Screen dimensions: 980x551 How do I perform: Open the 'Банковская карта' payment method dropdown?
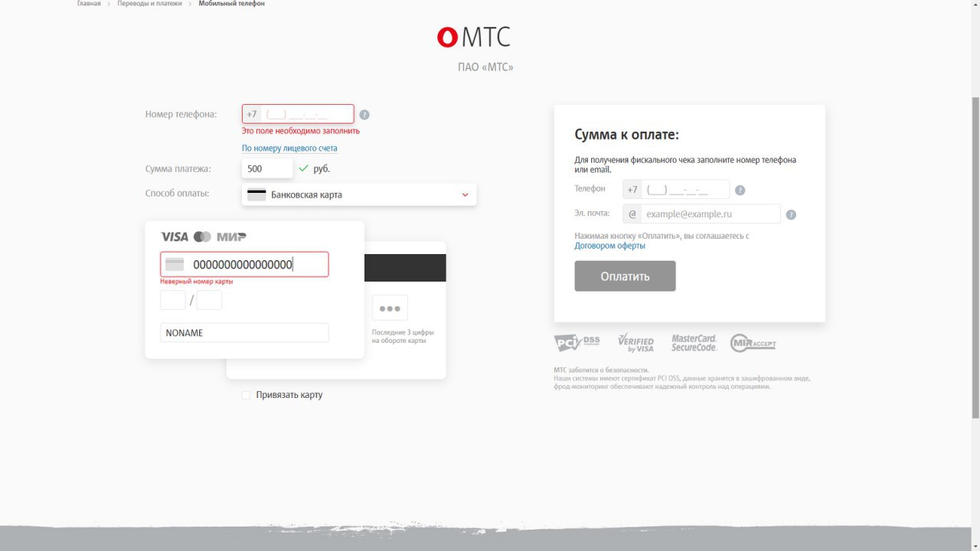[x=359, y=194]
